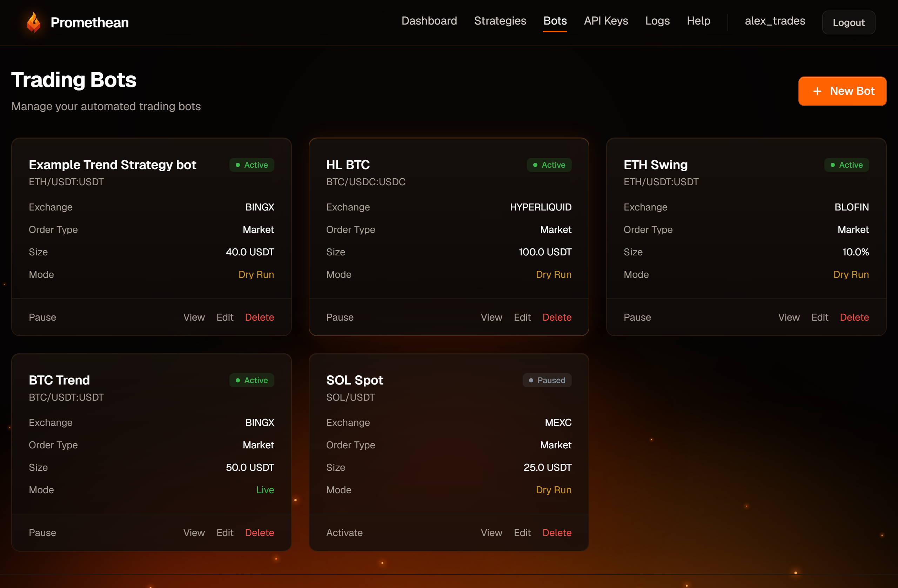The height and width of the screenshot is (588, 898).
Task: Edit the SOL Spot bot
Action: tap(522, 533)
